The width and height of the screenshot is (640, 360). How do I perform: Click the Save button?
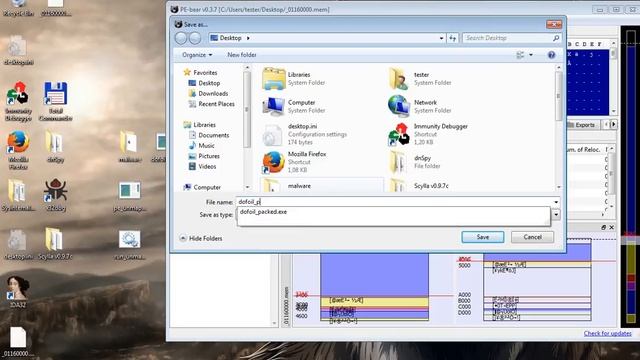tap(483, 237)
